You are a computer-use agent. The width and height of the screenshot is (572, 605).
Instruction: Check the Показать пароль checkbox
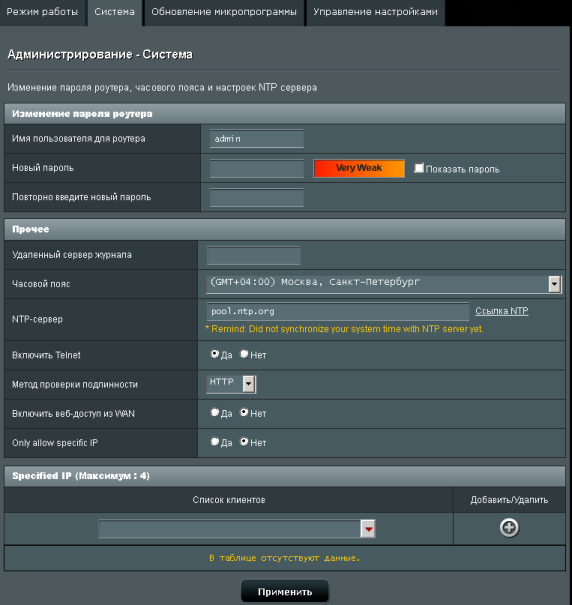pos(419,168)
